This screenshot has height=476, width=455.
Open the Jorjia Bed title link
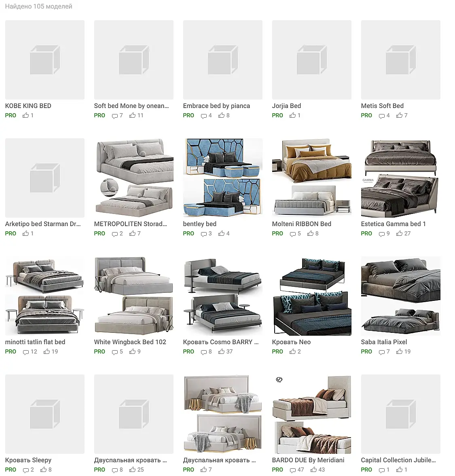286,106
